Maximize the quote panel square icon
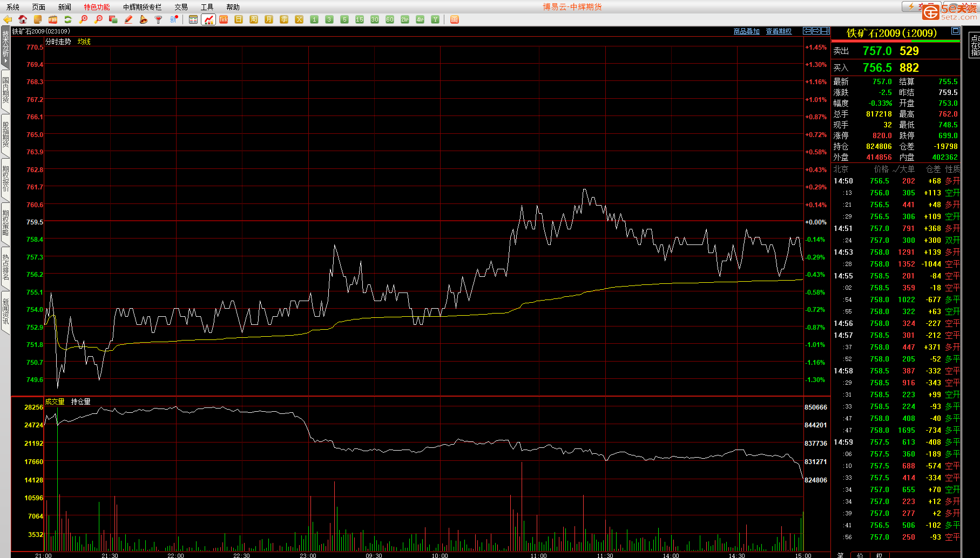980x558 pixels. pos(955,31)
